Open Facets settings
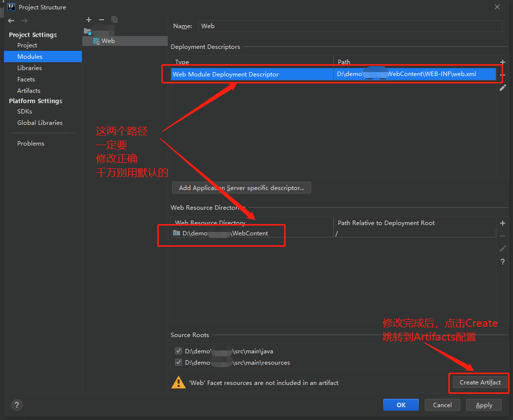The width and height of the screenshot is (513, 420). click(26, 79)
